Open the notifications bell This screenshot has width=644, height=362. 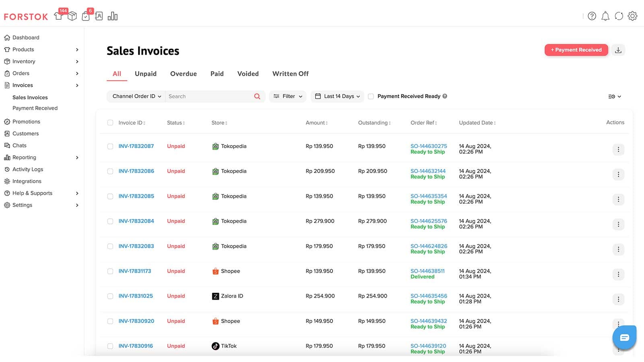tap(605, 16)
